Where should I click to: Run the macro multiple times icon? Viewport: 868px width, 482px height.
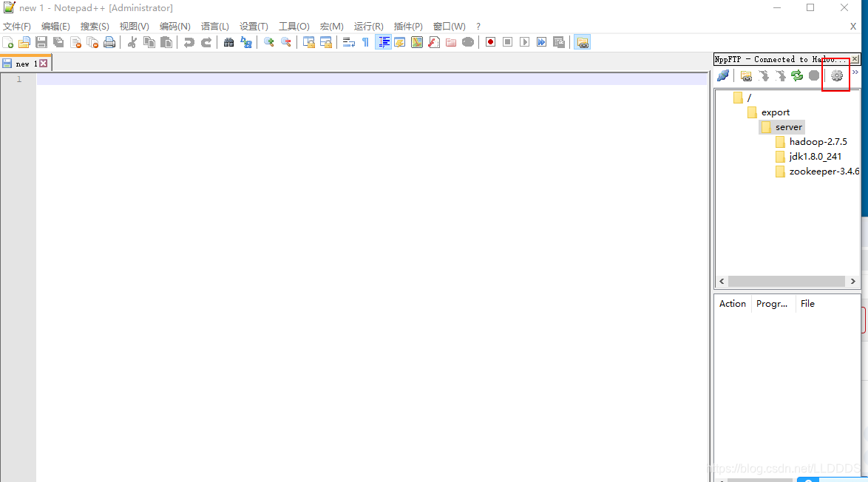(x=541, y=42)
